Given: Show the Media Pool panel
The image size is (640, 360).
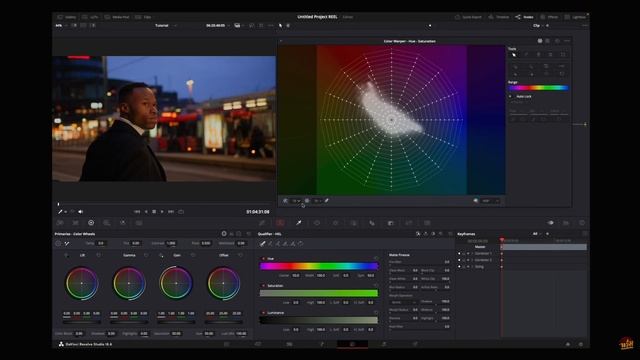Looking at the screenshot, I should (117, 17).
